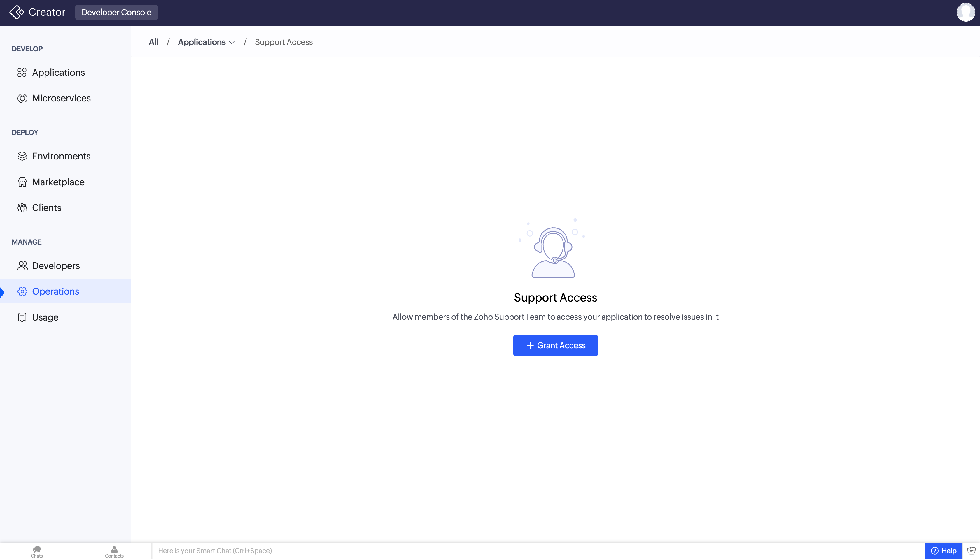Image resolution: width=980 pixels, height=559 pixels.
Task: Open the Developer Console label
Action: 116,12
